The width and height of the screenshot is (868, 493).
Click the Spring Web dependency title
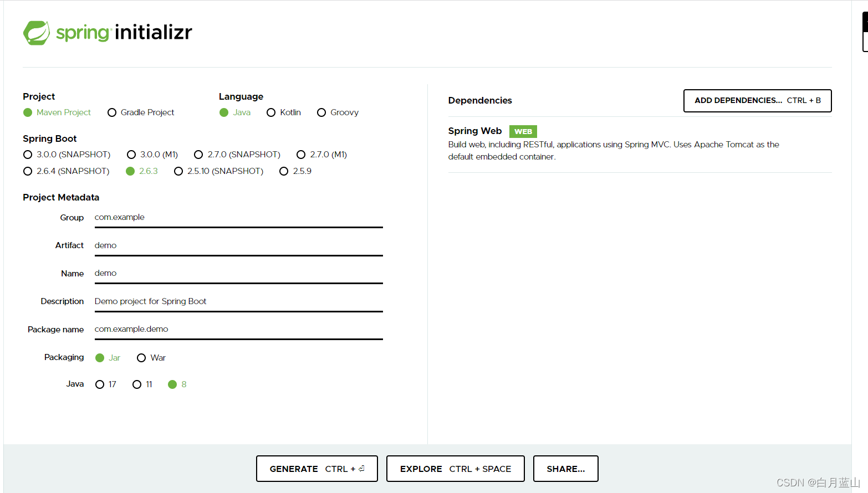click(475, 131)
